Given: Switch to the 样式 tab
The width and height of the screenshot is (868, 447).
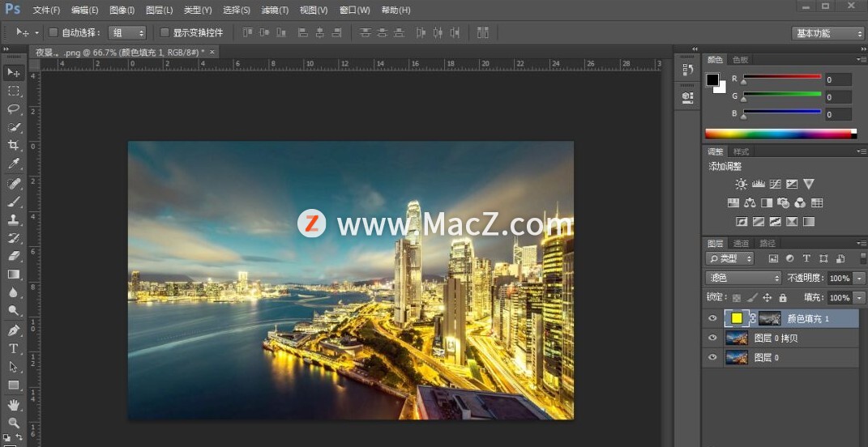Looking at the screenshot, I should pyautogui.click(x=742, y=151).
